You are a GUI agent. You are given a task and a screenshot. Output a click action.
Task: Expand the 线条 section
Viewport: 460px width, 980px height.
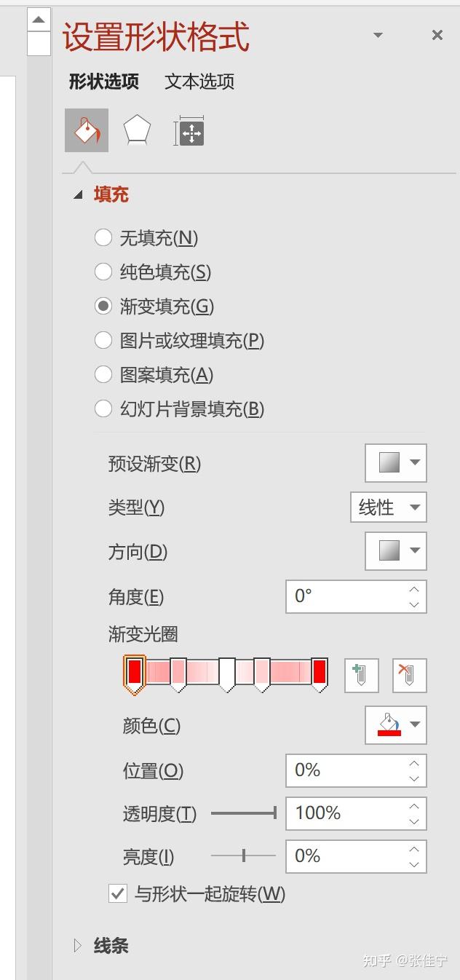point(111,946)
